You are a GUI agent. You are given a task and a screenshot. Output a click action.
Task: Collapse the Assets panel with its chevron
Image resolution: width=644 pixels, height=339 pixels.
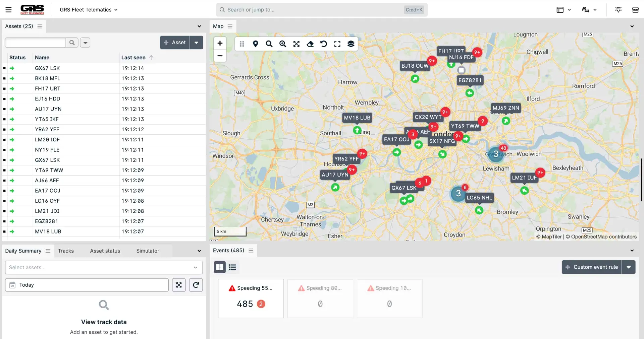[199, 26]
